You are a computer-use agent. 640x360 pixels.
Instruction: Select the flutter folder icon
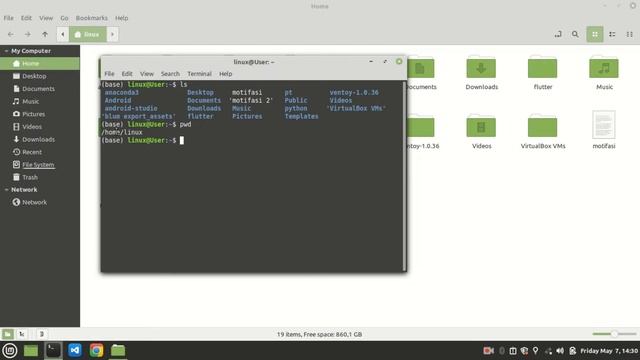(x=542, y=67)
